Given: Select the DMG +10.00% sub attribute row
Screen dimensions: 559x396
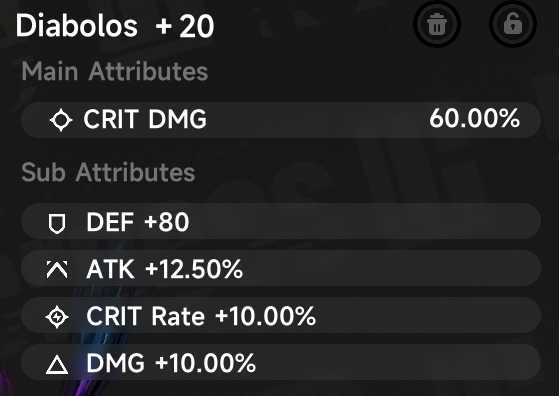Looking at the screenshot, I should click(x=281, y=362).
